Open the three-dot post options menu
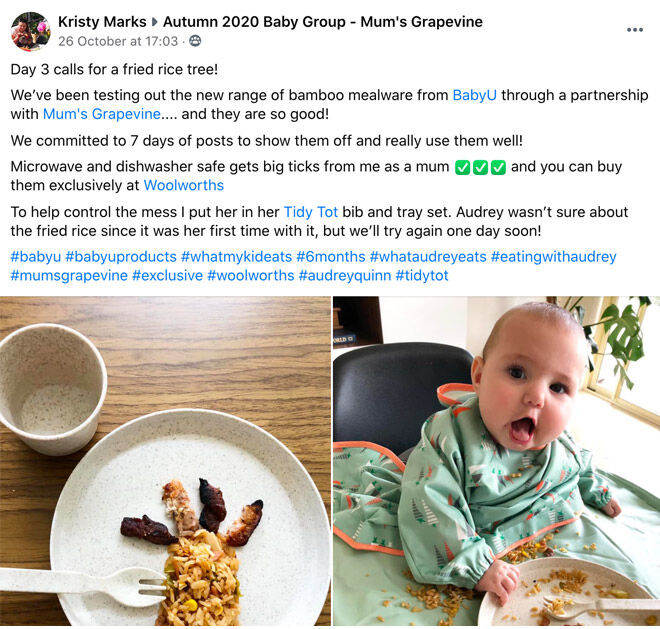The height and width of the screenshot is (629, 660). pos(634,29)
